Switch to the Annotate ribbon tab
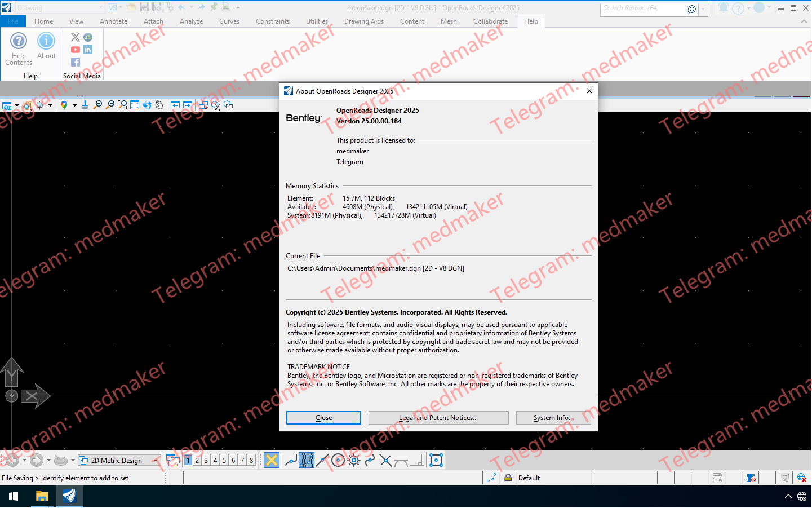Screen dimensions: 812x508 (x=113, y=21)
